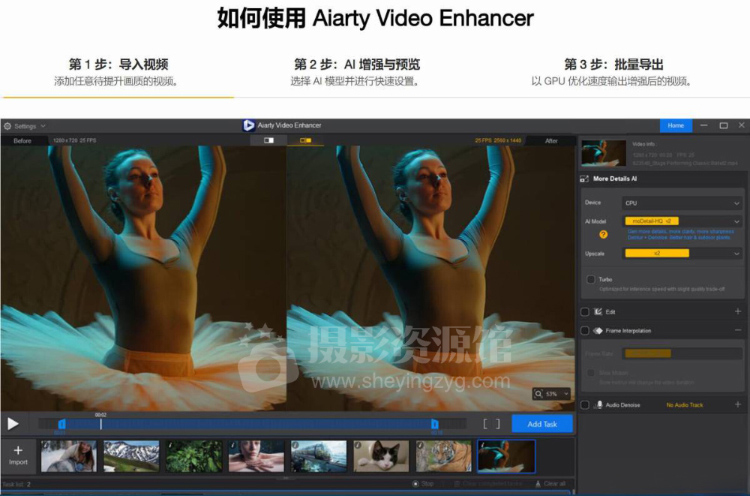Select the split-view compare icon
The image size is (750, 496).
point(269,141)
